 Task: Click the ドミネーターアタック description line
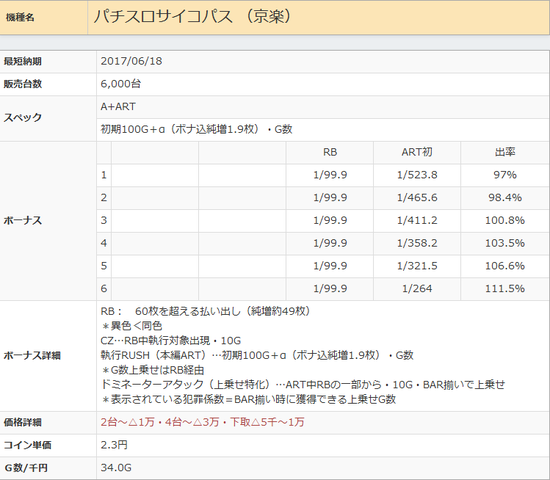point(303,385)
